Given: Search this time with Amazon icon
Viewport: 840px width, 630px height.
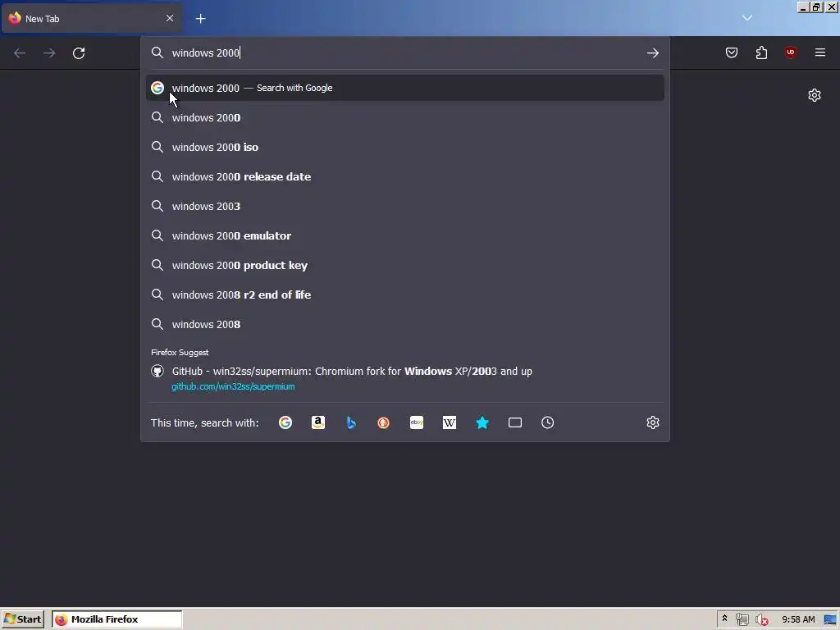Looking at the screenshot, I should click(x=318, y=422).
